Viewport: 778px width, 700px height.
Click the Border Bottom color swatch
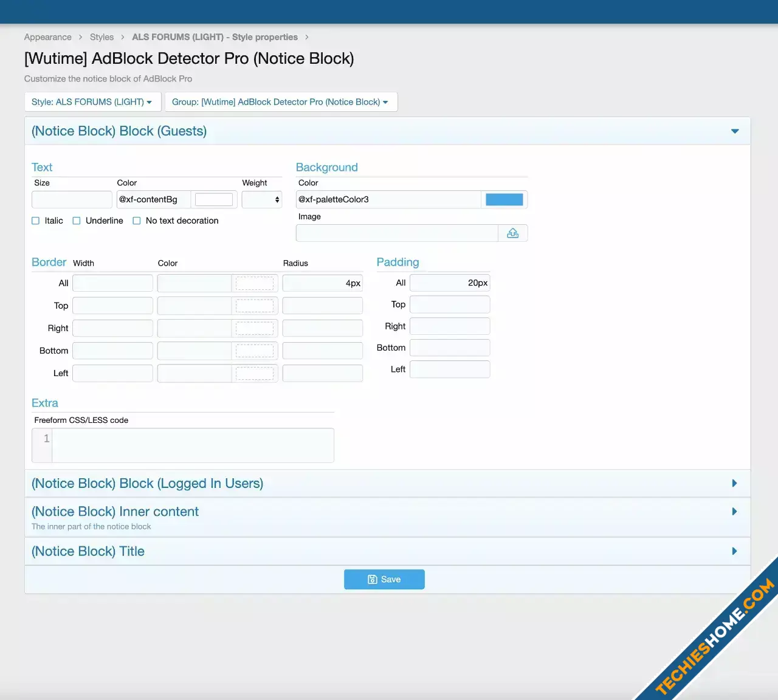255,351
